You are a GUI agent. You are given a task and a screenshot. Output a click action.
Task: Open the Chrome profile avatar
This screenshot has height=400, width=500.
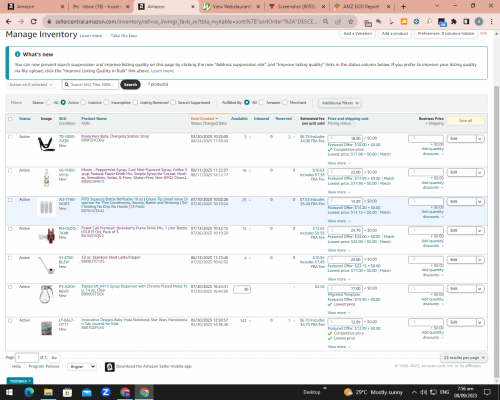click(479, 21)
